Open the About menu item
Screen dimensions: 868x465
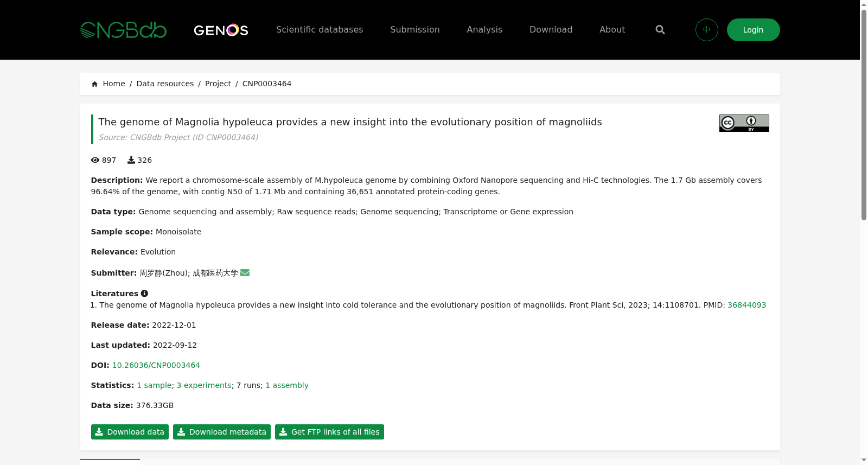tap(612, 30)
